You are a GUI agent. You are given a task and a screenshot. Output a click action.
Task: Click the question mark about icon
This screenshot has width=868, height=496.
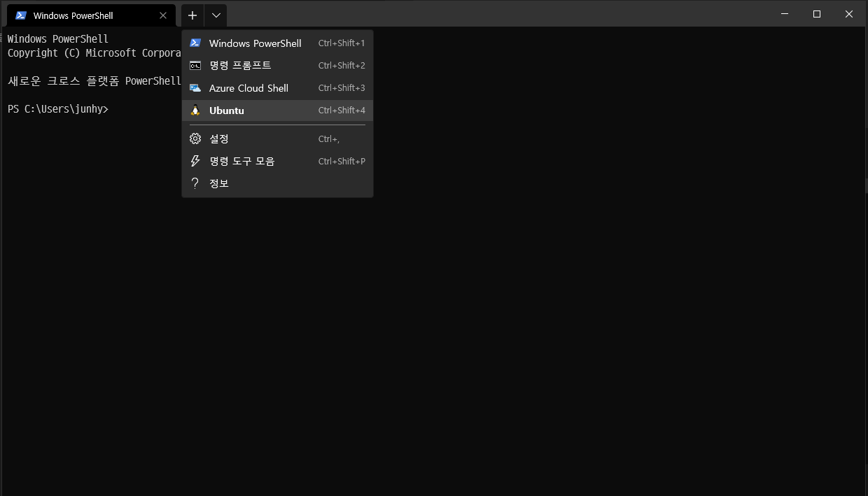tap(195, 183)
